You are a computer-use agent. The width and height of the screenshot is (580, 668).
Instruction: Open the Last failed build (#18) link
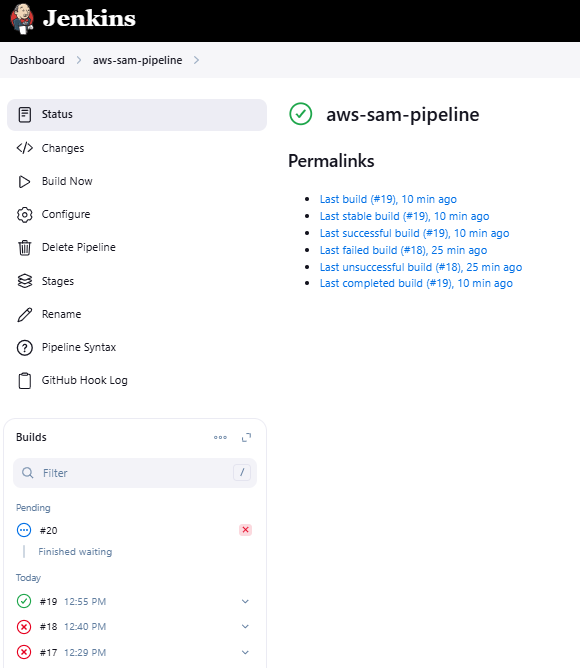(x=403, y=250)
